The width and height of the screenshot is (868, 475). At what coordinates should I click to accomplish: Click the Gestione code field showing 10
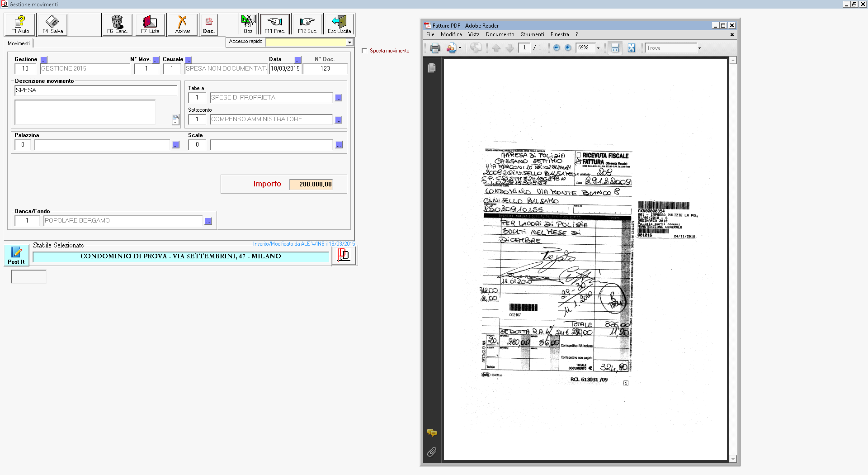coord(25,69)
